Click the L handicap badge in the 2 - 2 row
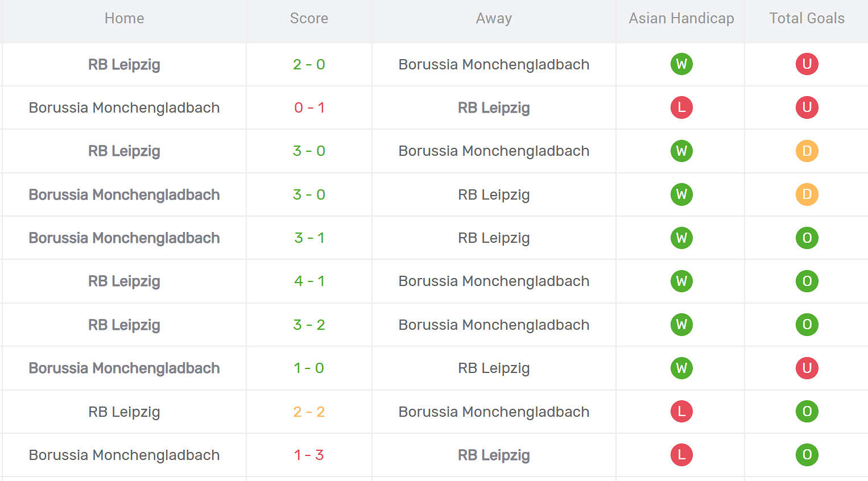The height and width of the screenshot is (481, 868). [681, 412]
